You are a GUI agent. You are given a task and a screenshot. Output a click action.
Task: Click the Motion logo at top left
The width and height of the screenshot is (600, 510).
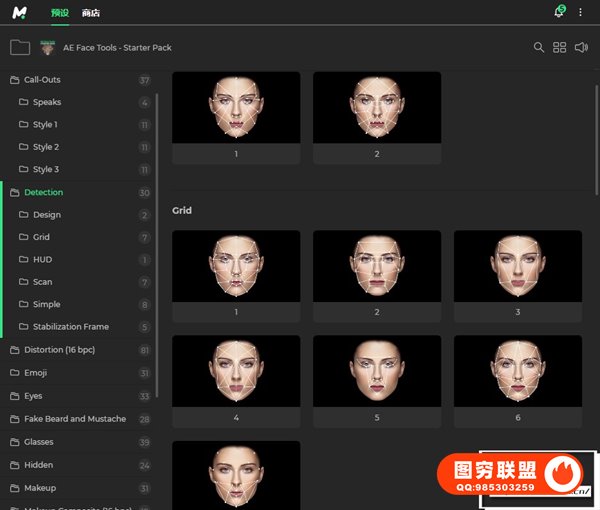tap(20, 12)
